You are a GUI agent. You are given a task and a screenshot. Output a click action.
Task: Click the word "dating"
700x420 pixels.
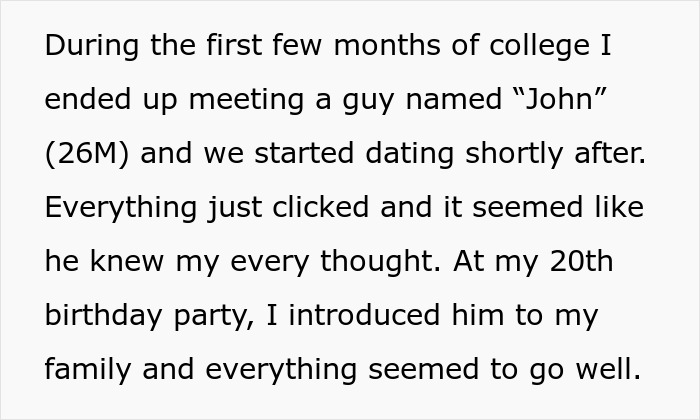tap(401, 155)
